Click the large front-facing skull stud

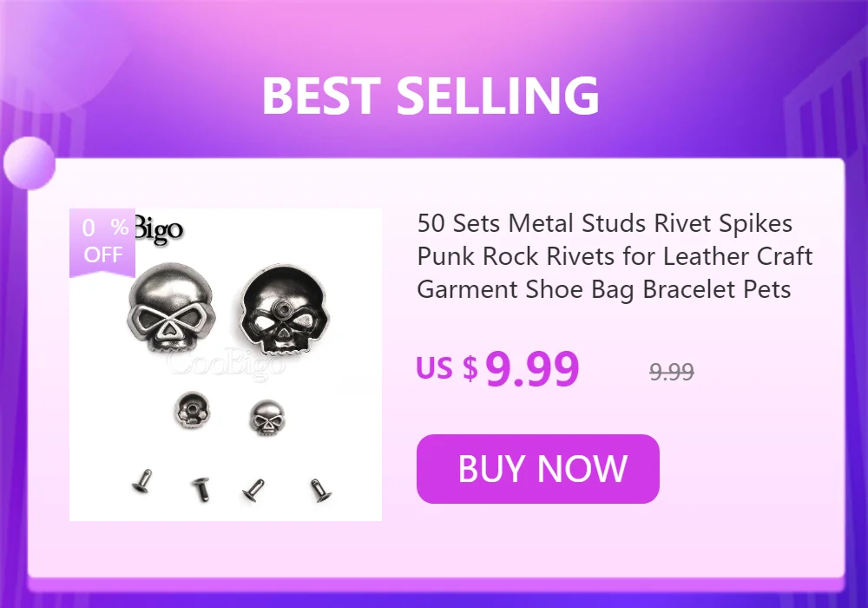point(170,307)
